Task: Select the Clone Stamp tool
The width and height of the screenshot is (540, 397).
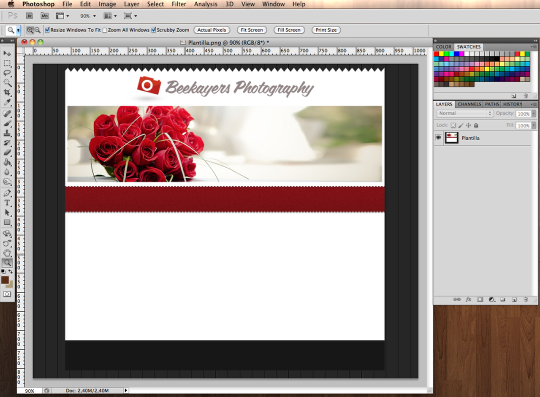Action: (7, 133)
